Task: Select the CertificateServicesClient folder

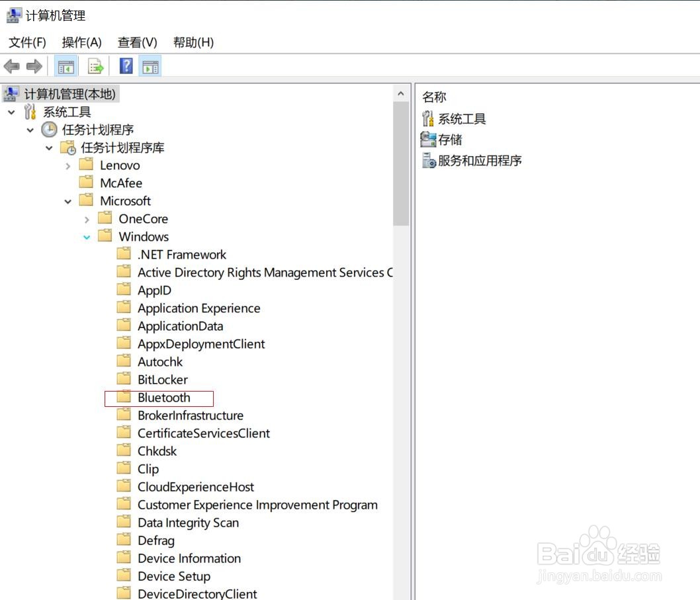Action: [x=204, y=433]
